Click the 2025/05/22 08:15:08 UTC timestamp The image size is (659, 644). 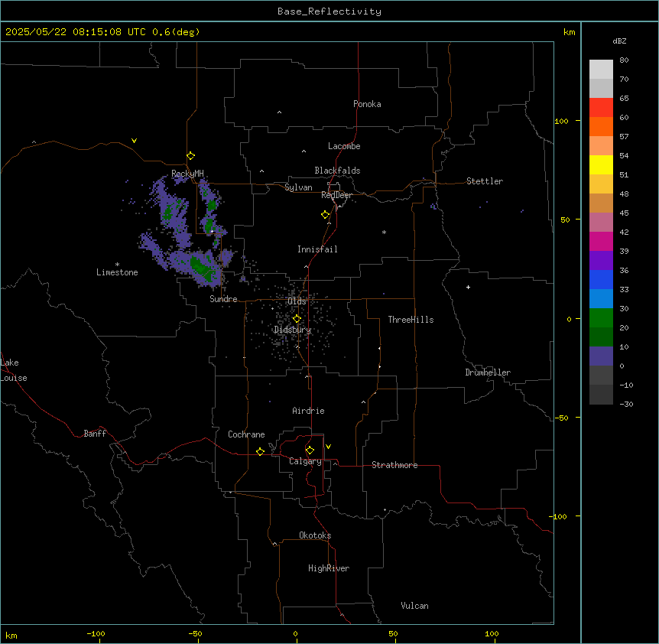point(75,32)
